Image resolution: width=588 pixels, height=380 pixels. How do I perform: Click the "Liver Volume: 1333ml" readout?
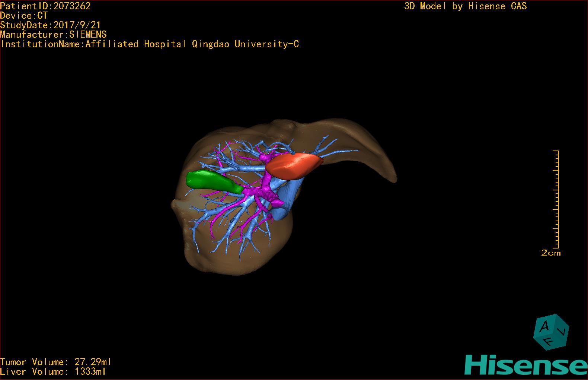point(53,371)
